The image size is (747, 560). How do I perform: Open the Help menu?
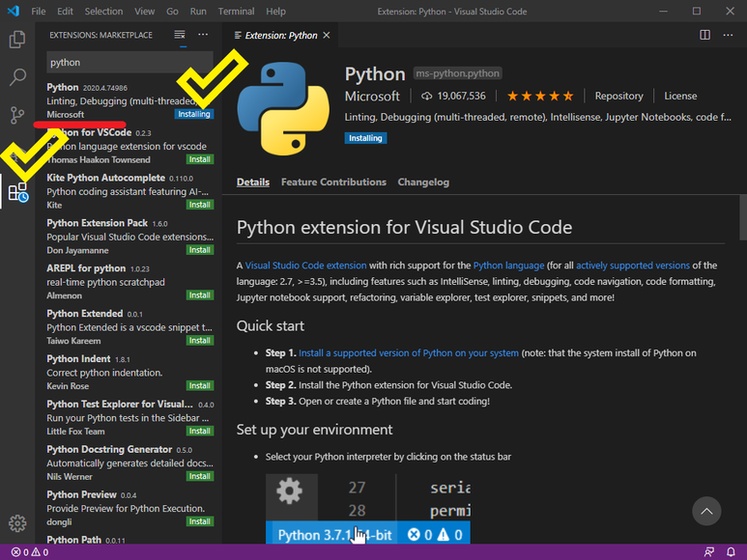click(x=275, y=12)
